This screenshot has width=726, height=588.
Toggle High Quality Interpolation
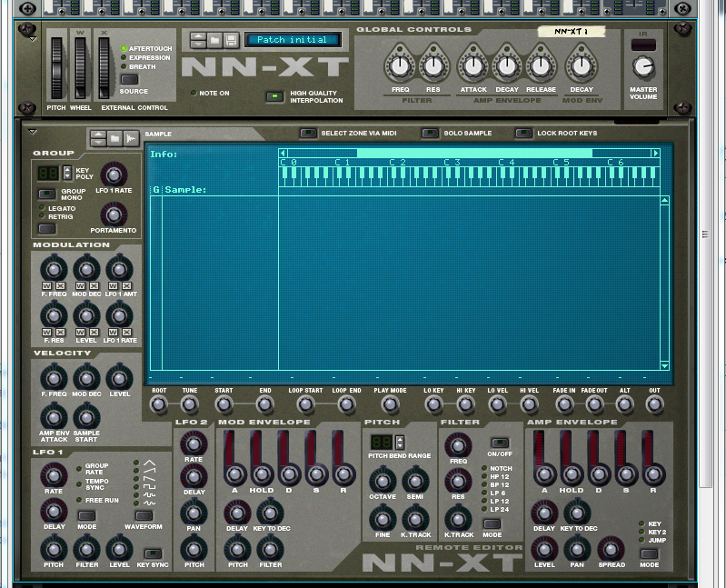click(273, 96)
